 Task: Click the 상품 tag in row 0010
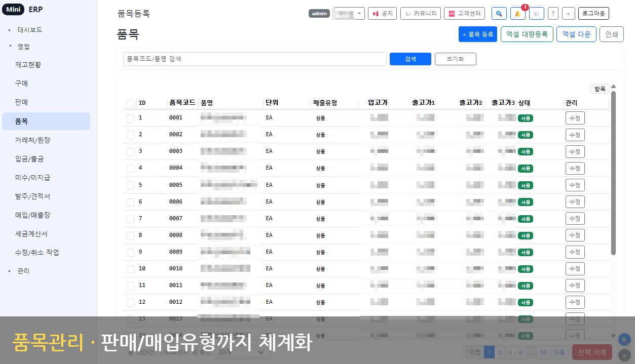(320, 269)
